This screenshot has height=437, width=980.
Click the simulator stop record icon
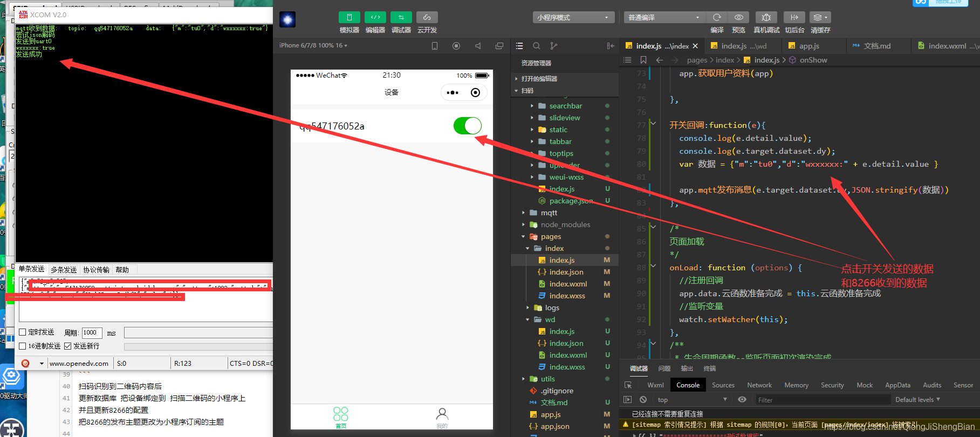456,46
